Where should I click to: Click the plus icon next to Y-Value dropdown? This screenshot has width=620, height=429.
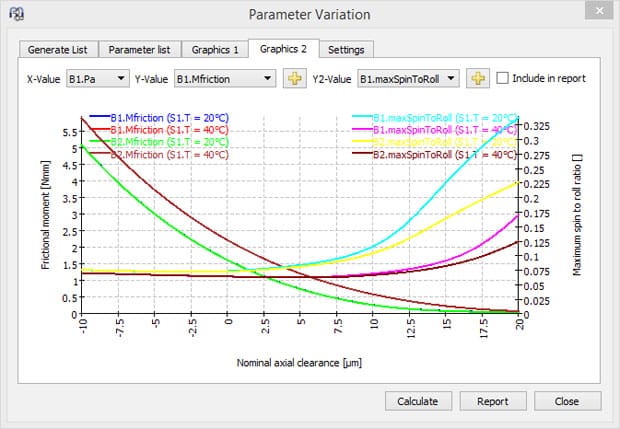pyautogui.click(x=295, y=79)
